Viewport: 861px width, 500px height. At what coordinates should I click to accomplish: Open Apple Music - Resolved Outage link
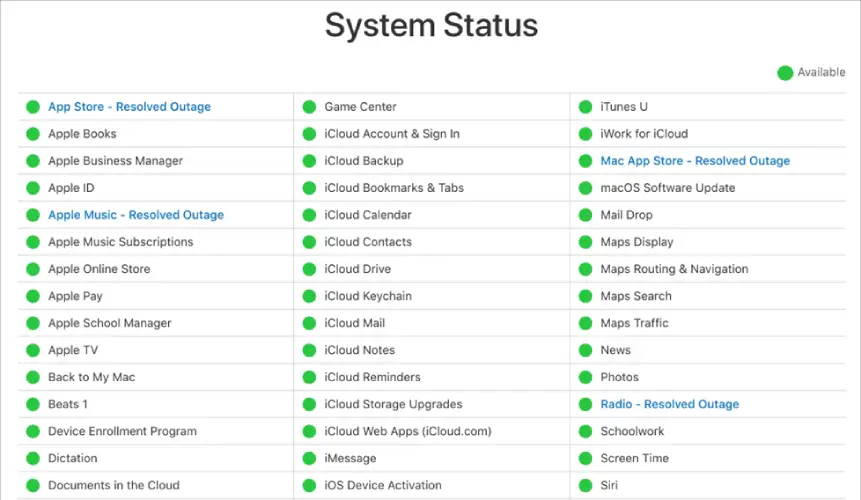coord(136,215)
